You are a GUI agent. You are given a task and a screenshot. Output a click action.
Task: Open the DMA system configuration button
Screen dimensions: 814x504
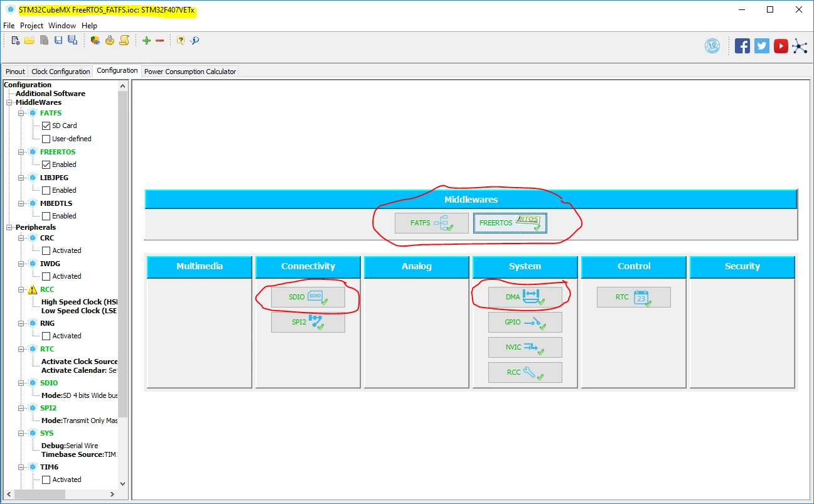[x=525, y=297]
